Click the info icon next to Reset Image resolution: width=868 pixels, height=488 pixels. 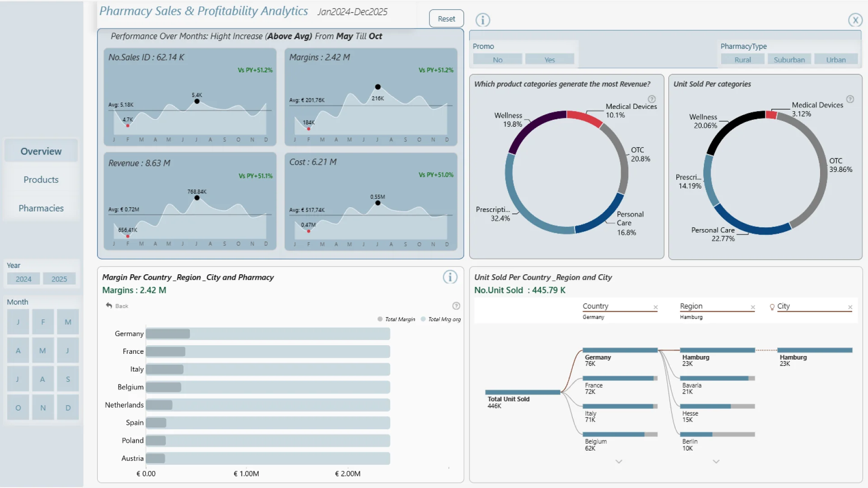482,20
